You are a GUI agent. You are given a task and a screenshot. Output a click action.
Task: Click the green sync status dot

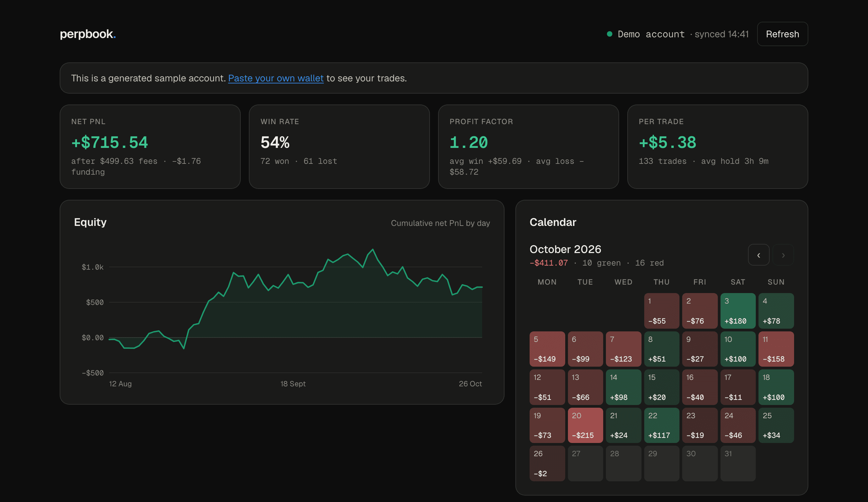pyautogui.click(x=609, y=34)
